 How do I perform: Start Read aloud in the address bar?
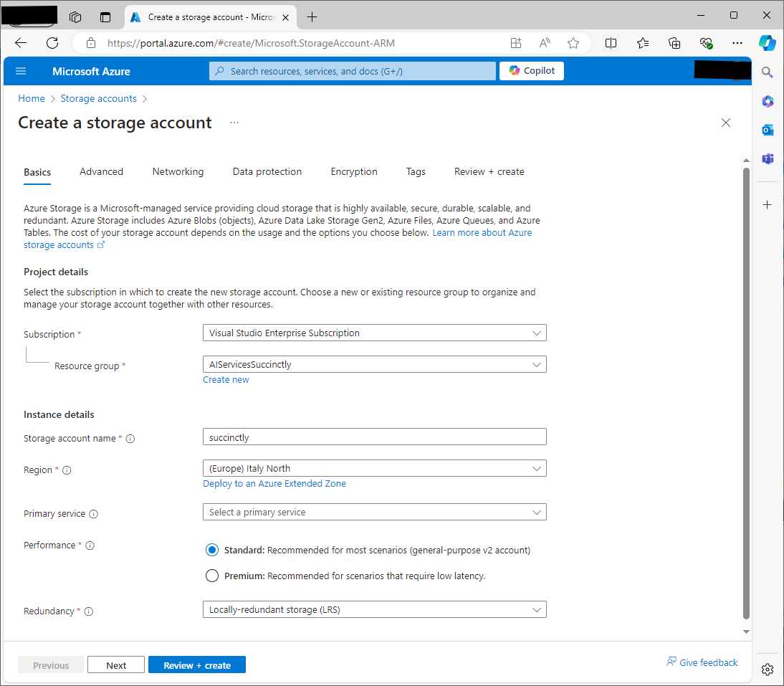point(545,43)
